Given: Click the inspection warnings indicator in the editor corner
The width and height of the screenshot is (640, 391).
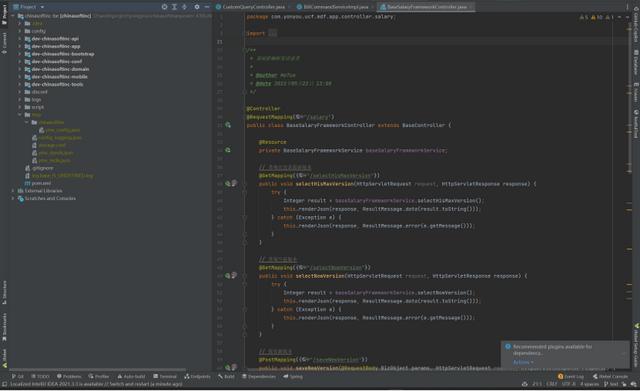Looking at the screenshot, I should point(596,17).
